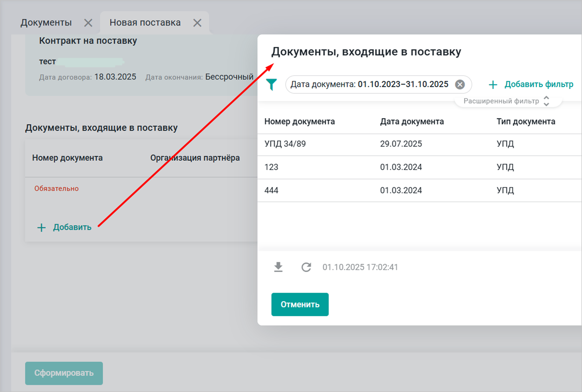Viewport: 582px width, 392px height.
Task: Click the Добавить фильтр link
Action: point(539,84)
